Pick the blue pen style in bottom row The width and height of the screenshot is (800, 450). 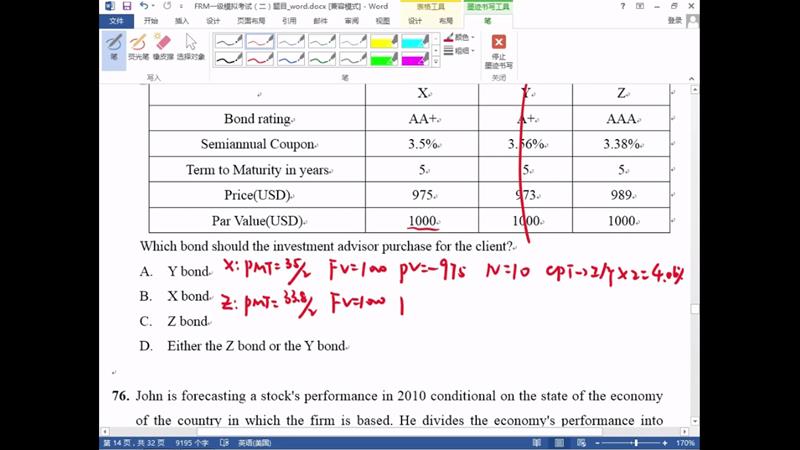pyautogui.click(x=291, y=59)
